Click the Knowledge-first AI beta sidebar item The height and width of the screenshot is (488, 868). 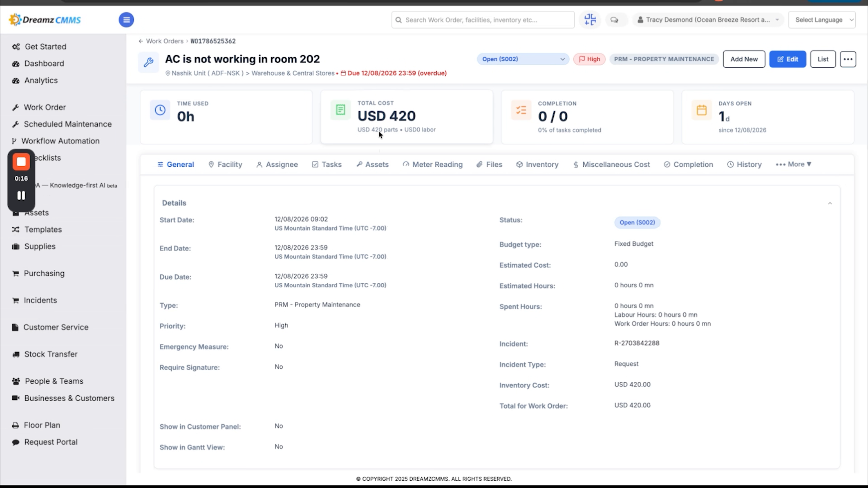pos(77,185)
